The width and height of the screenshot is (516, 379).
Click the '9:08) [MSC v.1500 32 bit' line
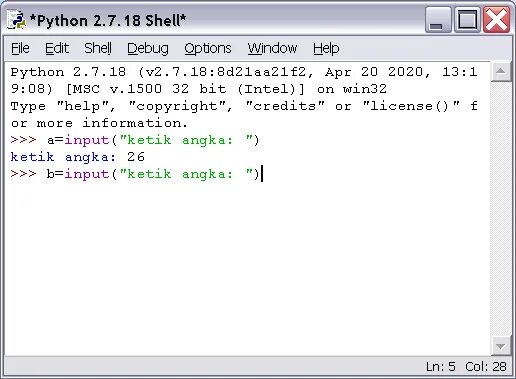199,89
